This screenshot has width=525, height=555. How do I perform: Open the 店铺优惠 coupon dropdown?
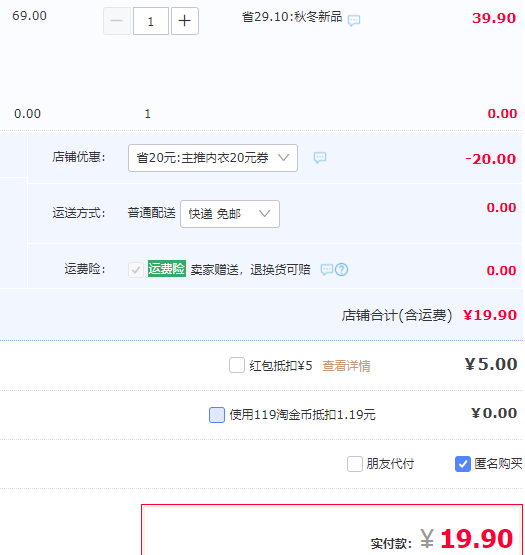tap(213, 158)
